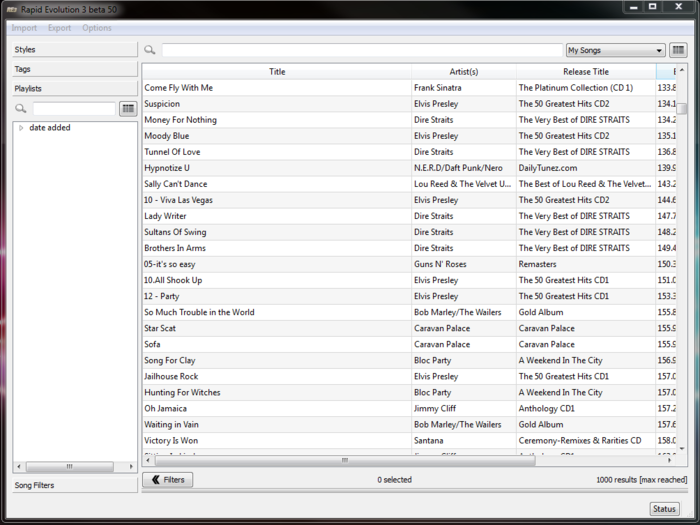The height and width of the screenshot is (525, 700).
Task: Select the song Tunnel Of Love
Action: 277,152
